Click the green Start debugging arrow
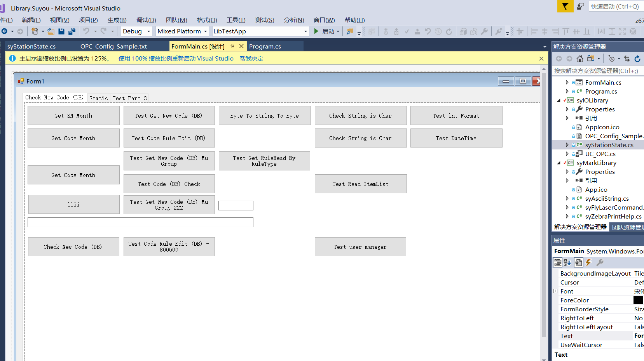 pos(316,31)
